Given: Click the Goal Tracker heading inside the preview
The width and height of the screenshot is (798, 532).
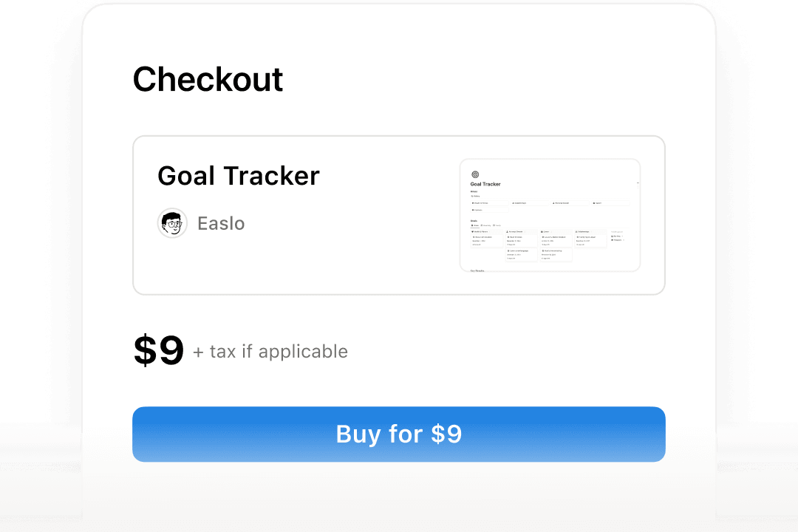Looking at the screenshot, I should pos(485,184).
